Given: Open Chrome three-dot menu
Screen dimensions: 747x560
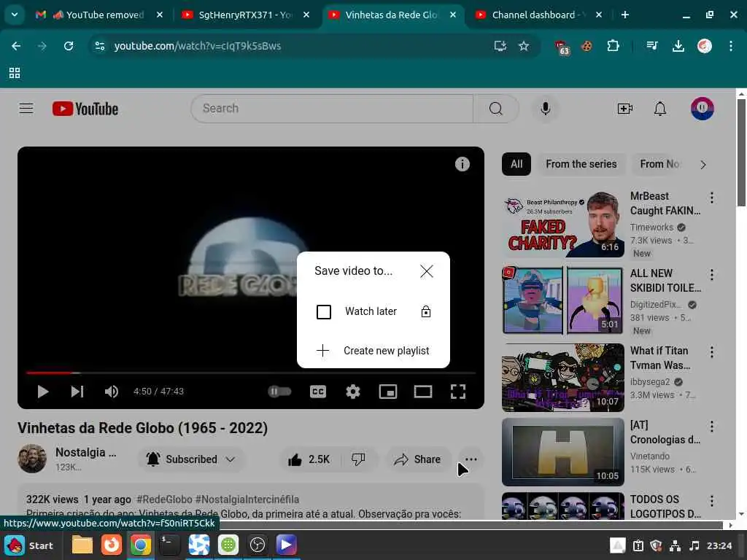Looking at the screenshot, I should click(731, 46).
